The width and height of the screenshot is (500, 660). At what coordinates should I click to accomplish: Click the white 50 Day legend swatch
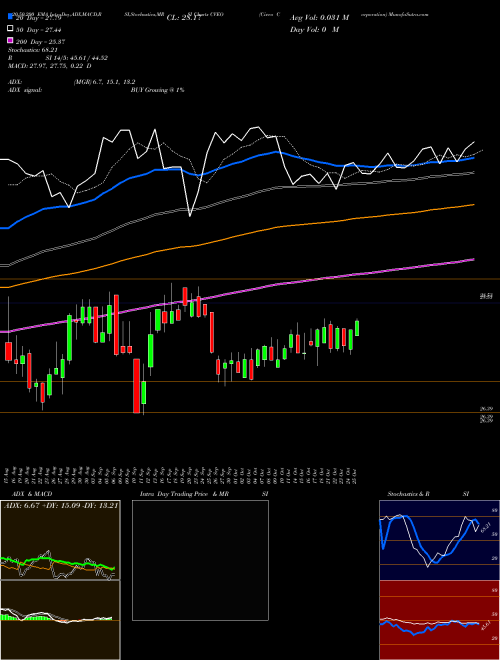(x=11, y=29)
